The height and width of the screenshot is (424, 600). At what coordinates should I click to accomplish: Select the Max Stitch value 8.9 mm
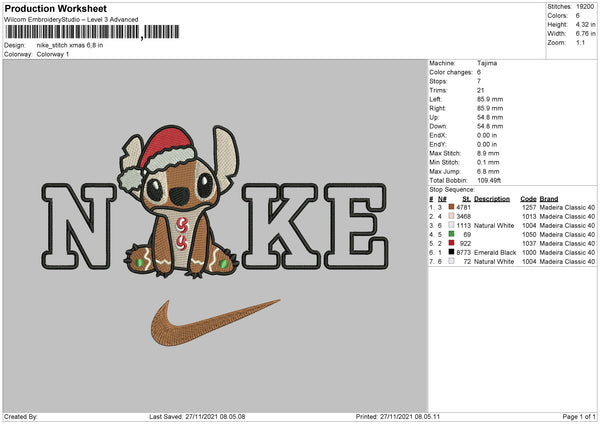pos(488,153)
